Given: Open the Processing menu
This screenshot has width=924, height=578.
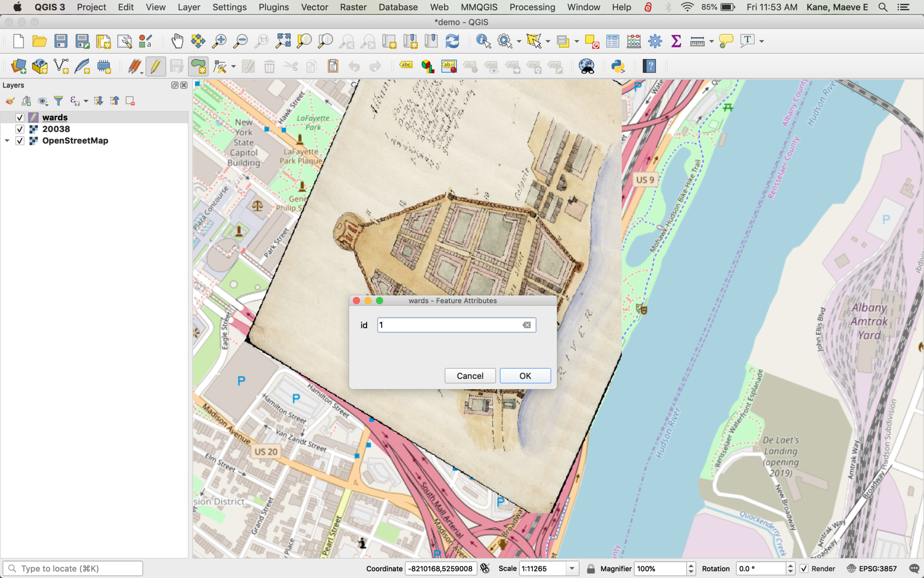Looking at the screenshot, I should point(532,7).
